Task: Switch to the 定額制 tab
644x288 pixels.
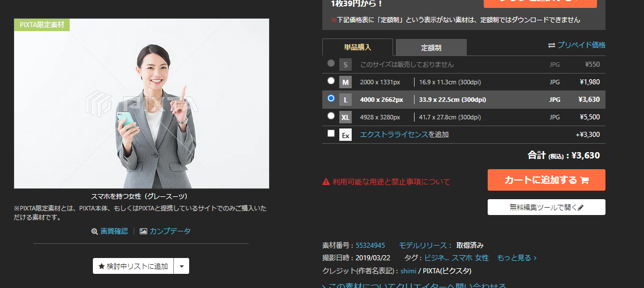Action: (431, 48)
